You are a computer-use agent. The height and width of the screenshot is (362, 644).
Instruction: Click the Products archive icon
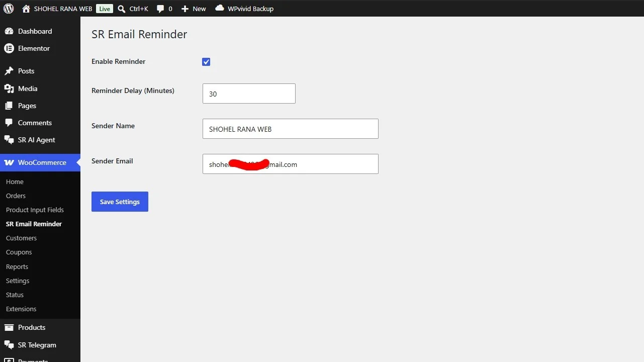pyautogui.click(x=9, y=327)
